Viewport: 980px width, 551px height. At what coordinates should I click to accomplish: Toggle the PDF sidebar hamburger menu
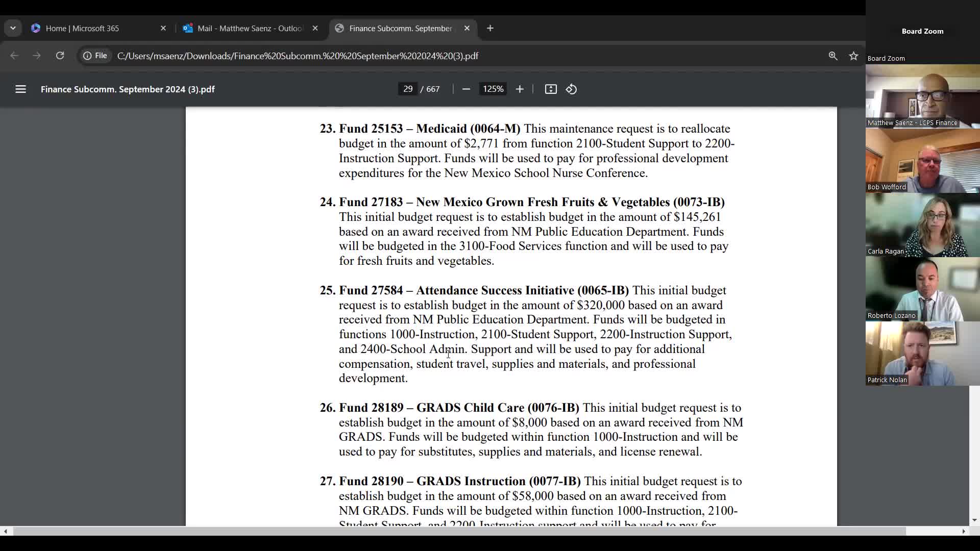[x=20, y=89]
